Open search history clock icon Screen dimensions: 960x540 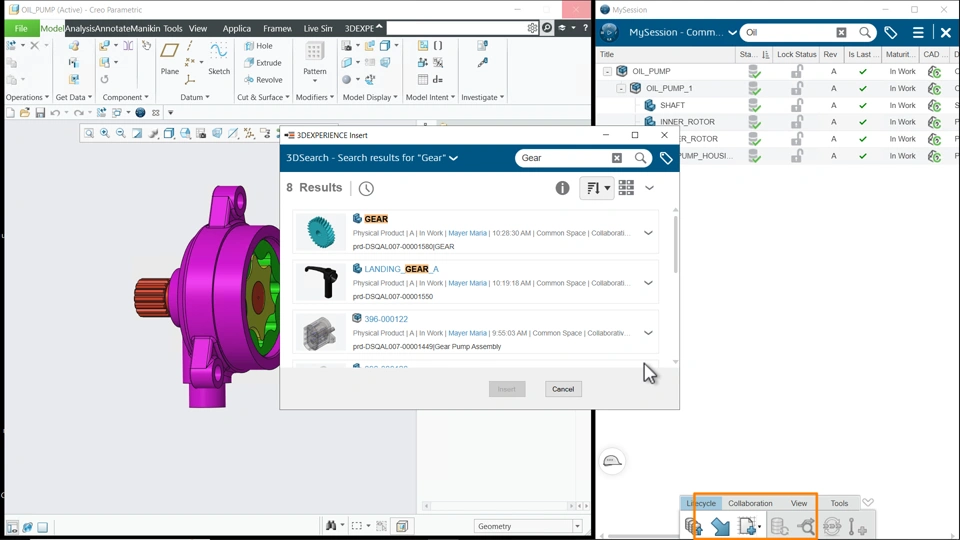coord(366,188)
